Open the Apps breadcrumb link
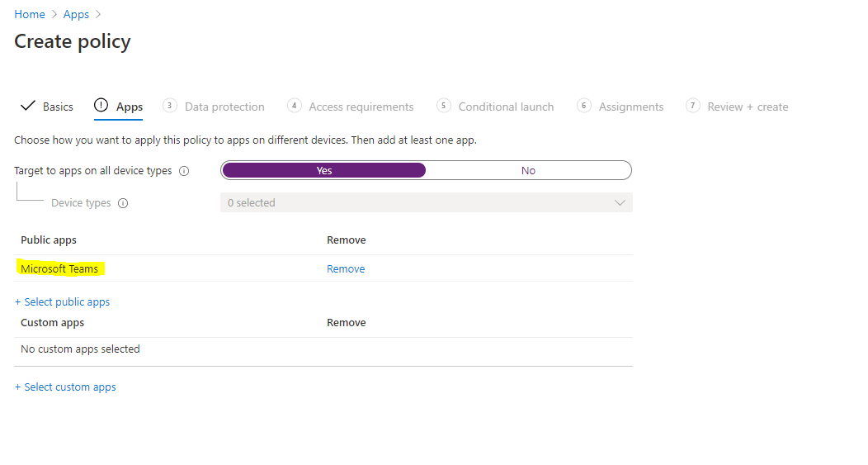Viewport: 868px width, 465px height. coord(76,14)
